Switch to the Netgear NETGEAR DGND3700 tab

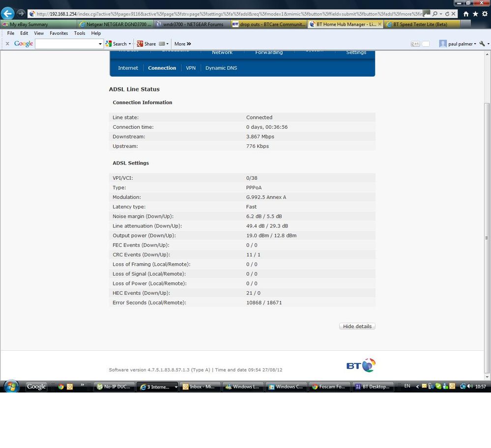pyautogui.click(x=115, y=24)
